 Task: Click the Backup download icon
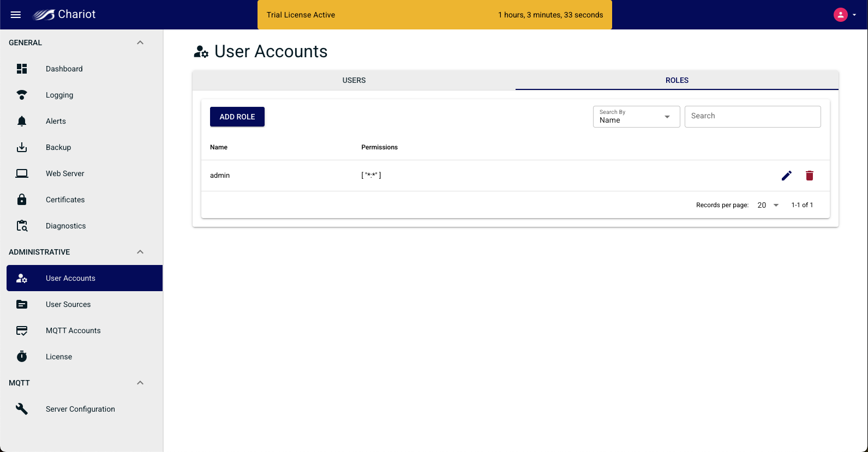tap(22, 147)
